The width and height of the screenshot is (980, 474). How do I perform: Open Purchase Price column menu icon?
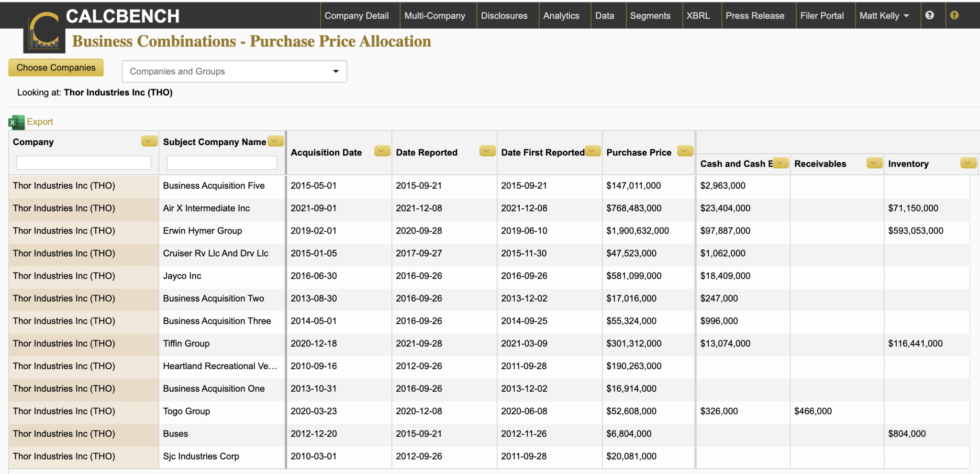(x=685, y=151)
